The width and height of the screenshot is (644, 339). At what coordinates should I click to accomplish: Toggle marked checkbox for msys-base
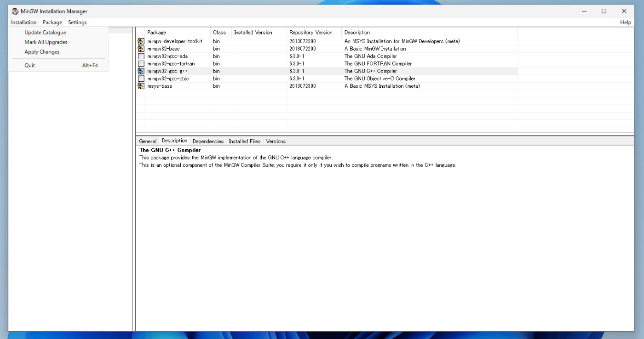(x=141, y=86)
